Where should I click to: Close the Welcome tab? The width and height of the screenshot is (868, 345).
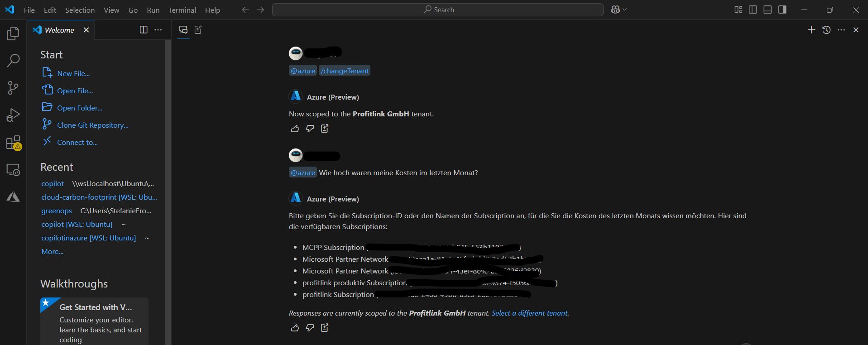(86, 30)
